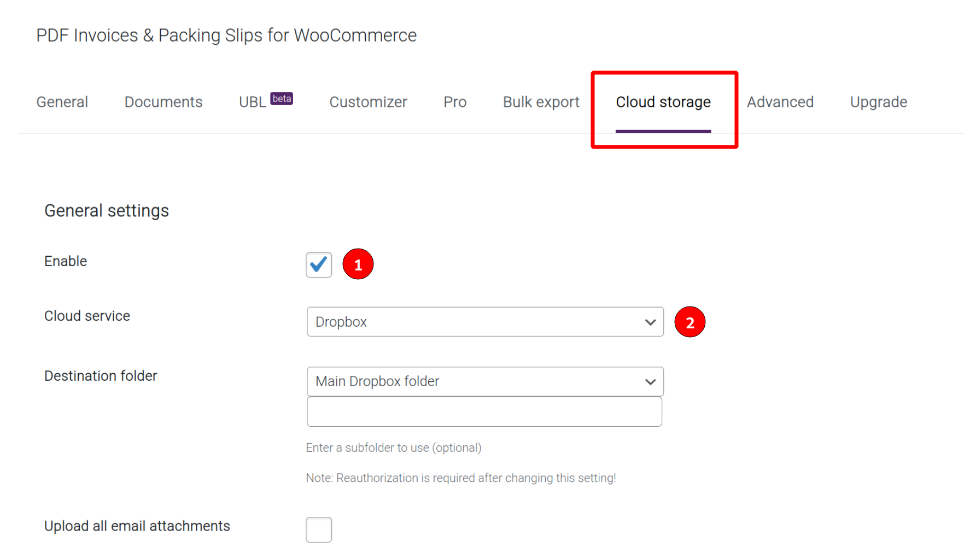The width and height of the screenshot is (964, 560).
Task: Open the Documents tab
Action: 163,102
